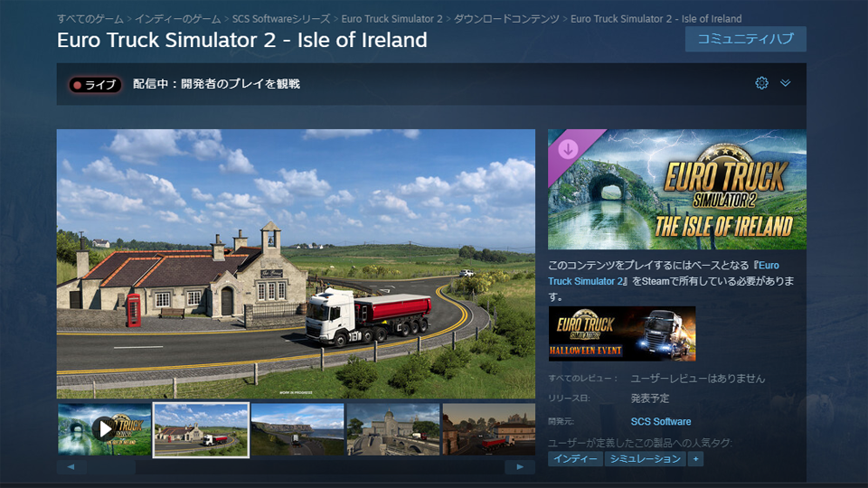The width and height of the screenshot is (868, 488).
Task: Click the final Isle of Ireland breadcrumb
Action: click(x=656, y=19)
